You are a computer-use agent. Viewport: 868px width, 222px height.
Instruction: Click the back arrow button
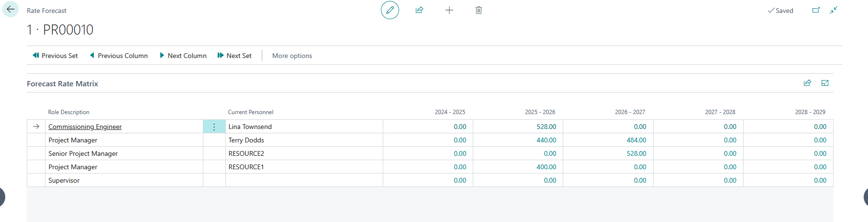pyautogui.click(x=11, y=10)
